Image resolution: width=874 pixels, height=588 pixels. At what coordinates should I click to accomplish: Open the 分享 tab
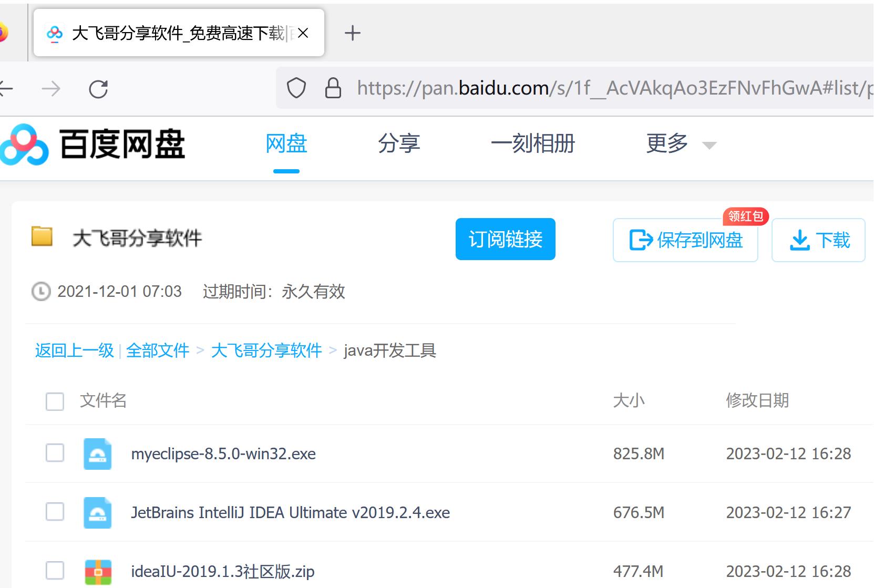[x=399, y=143]
